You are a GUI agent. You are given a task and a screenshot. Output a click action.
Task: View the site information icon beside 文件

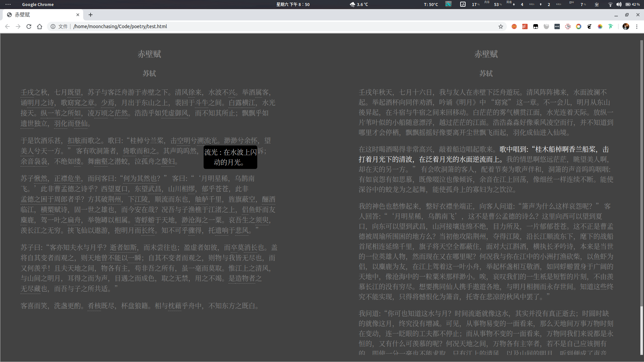click(x=53, y=26)
